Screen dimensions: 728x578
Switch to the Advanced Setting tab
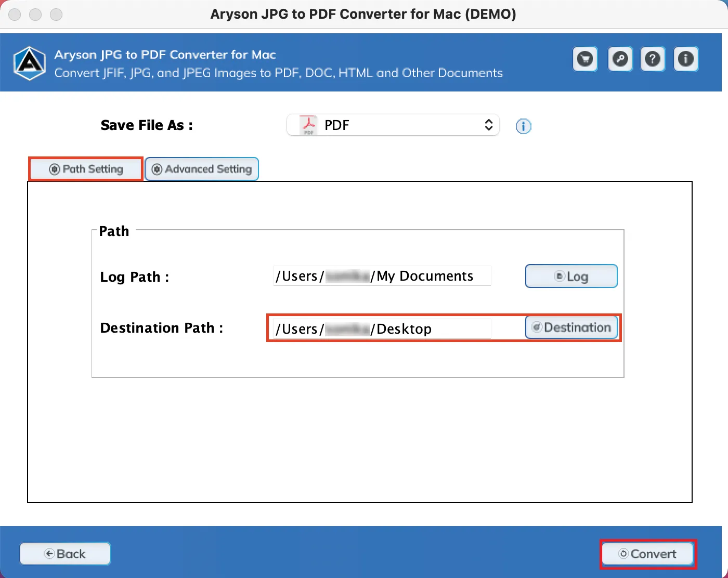click(202, 169)
